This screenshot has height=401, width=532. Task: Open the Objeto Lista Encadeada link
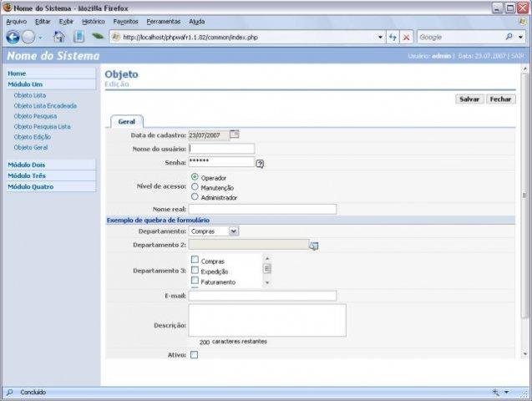click(45, 106)
